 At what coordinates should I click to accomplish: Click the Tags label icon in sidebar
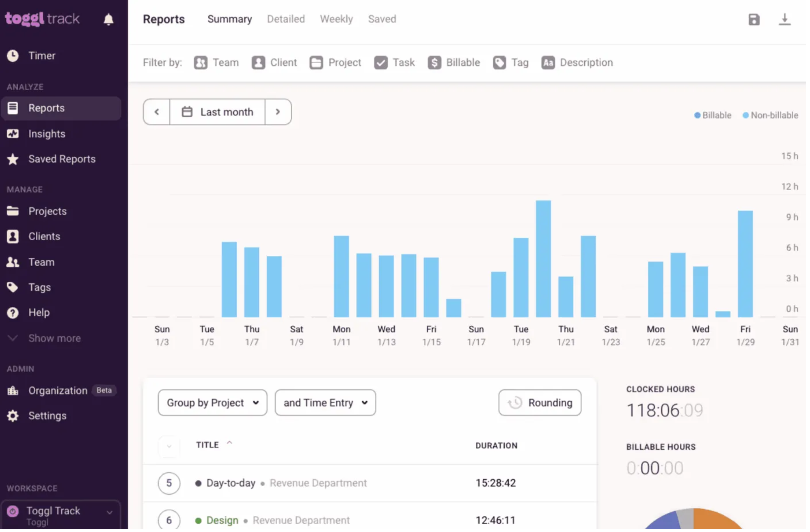coord(13,287)
